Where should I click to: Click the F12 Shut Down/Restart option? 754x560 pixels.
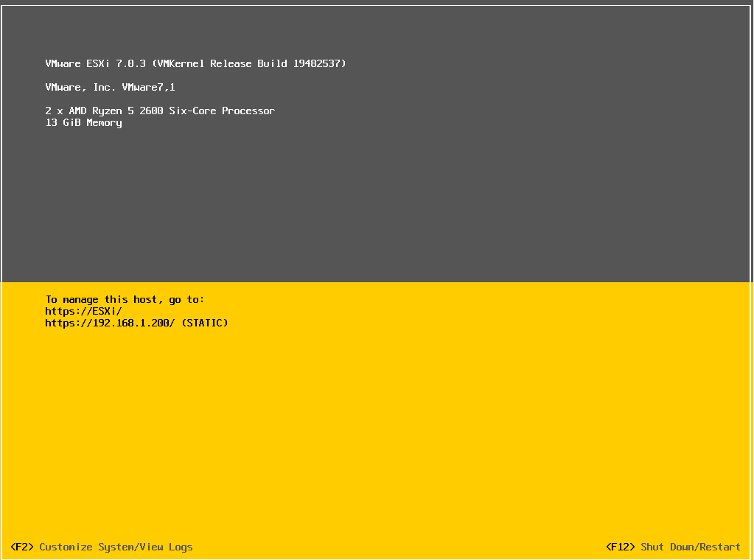point(673,547)
